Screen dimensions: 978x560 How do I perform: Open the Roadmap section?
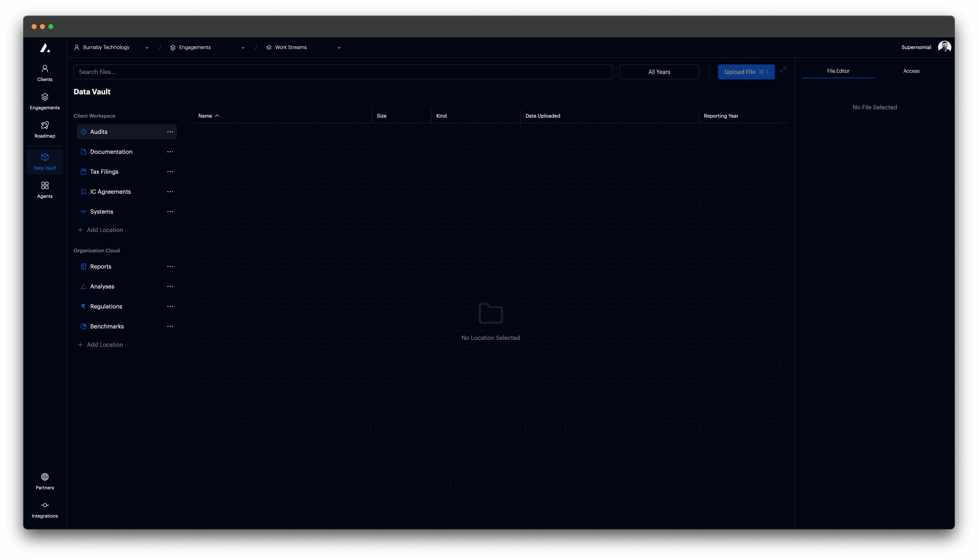click(x=45, y=130)
